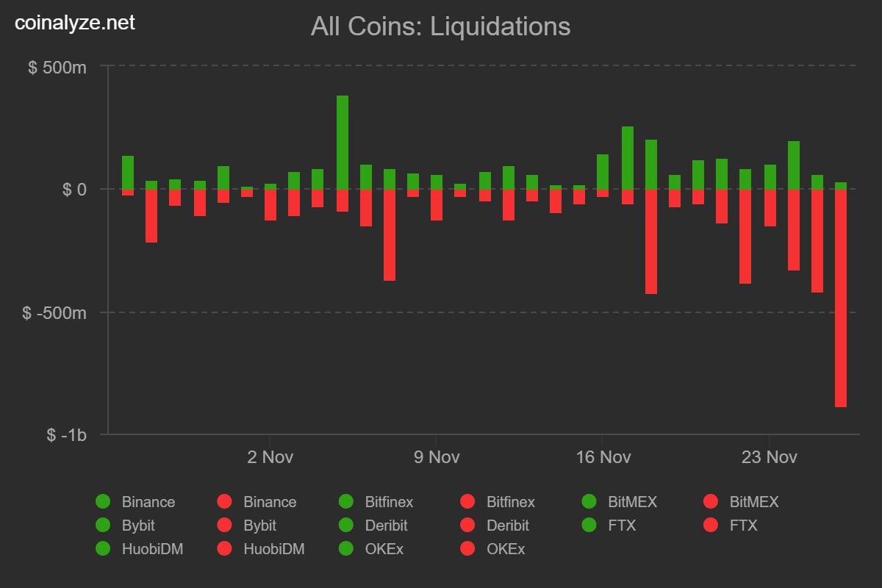Screen dimensions: 882x588
Task: Hide the red FTX series label
Action: [x=743, y=526]
